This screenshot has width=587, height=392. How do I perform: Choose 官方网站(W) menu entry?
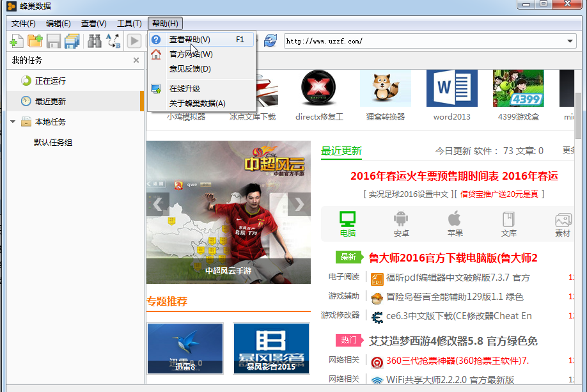202,54
